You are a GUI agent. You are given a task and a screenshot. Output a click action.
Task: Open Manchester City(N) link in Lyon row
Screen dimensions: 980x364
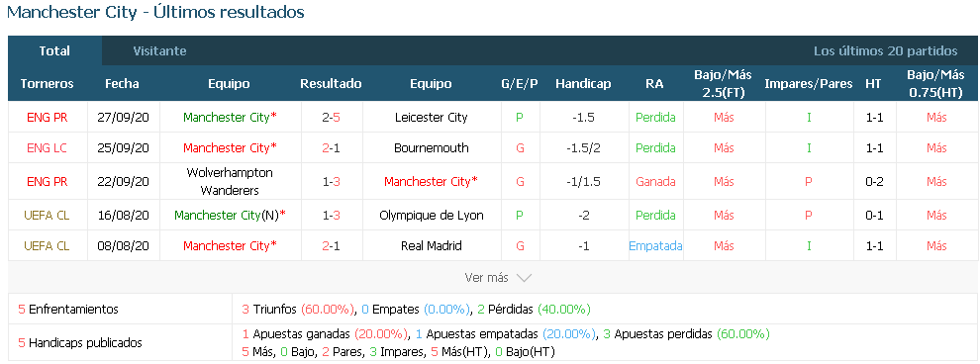(230, 216)
